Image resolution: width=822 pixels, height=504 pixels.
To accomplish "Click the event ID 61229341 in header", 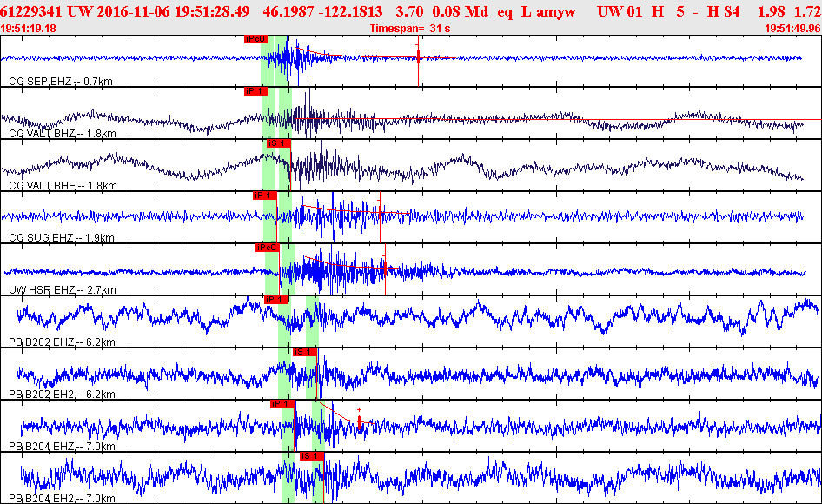I will click(31, 10).
